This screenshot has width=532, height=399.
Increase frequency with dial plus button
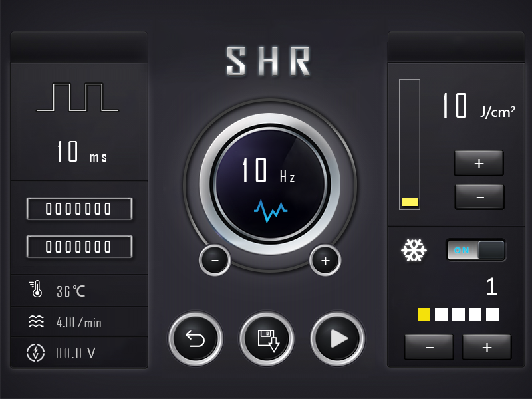tap(325, 260)
